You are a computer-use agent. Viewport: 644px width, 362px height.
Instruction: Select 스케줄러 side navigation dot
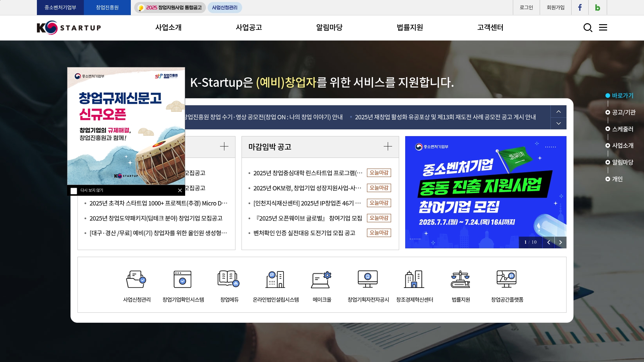click(607, 129)
